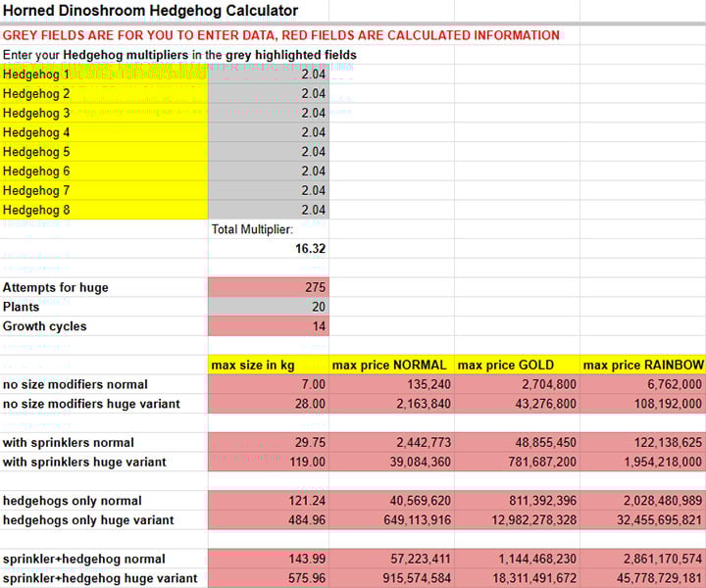Click the 'Hedgehog 4' yellow label cell
The width and height of the screenshot is (706, 588).
pyautogui.click(x=104, y=132)
